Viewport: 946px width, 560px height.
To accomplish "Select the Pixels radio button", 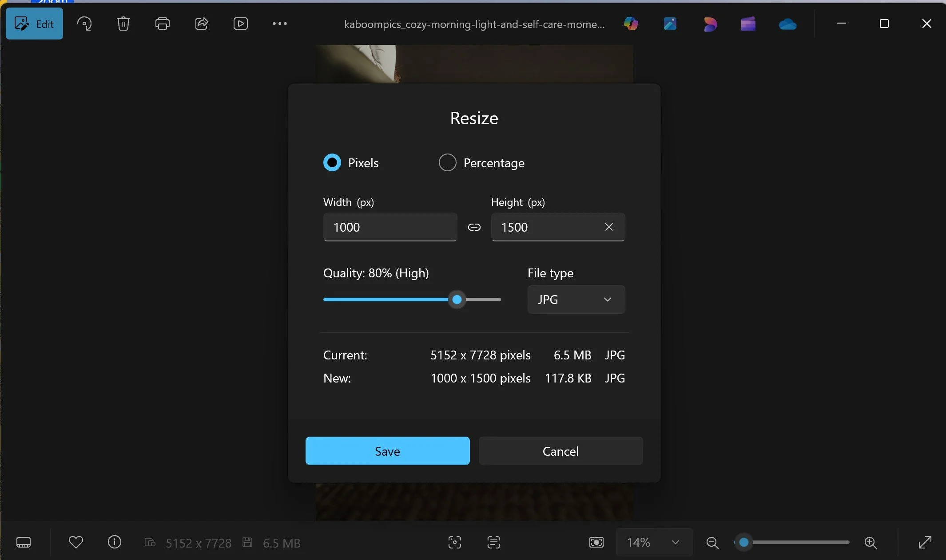I will 332,162.
